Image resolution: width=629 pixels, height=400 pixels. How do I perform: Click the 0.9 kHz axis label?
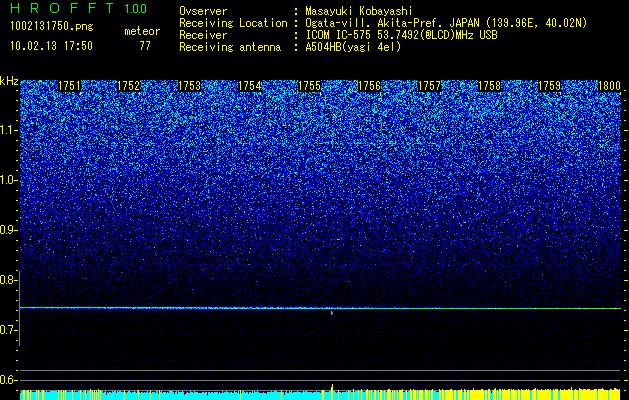pyautogui.click(x=8, y=230)
